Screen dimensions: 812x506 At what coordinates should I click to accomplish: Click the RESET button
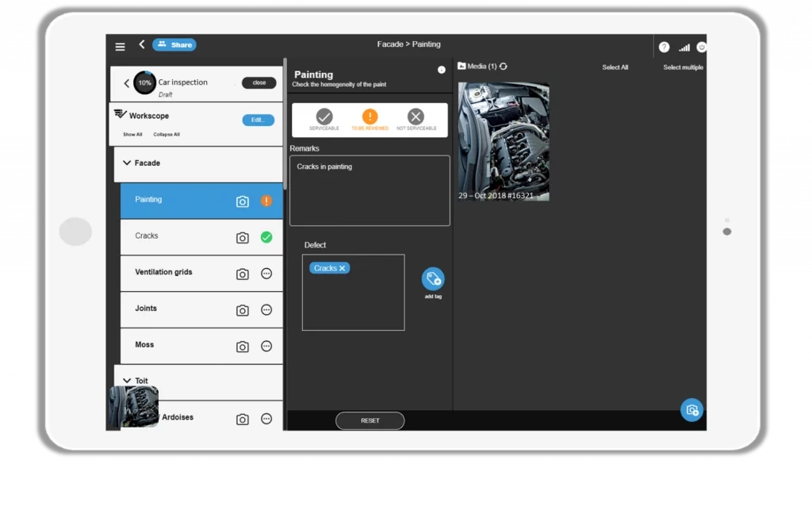(x=370, y=420)
